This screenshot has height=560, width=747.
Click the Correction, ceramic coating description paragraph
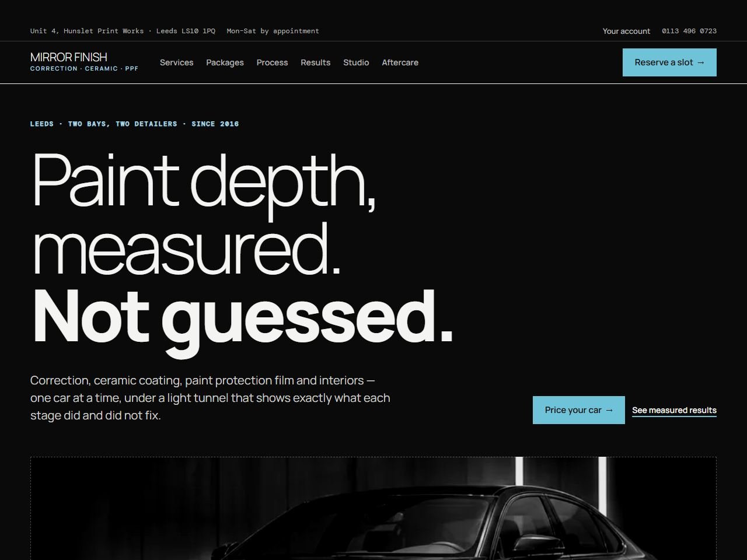point(210,398)
